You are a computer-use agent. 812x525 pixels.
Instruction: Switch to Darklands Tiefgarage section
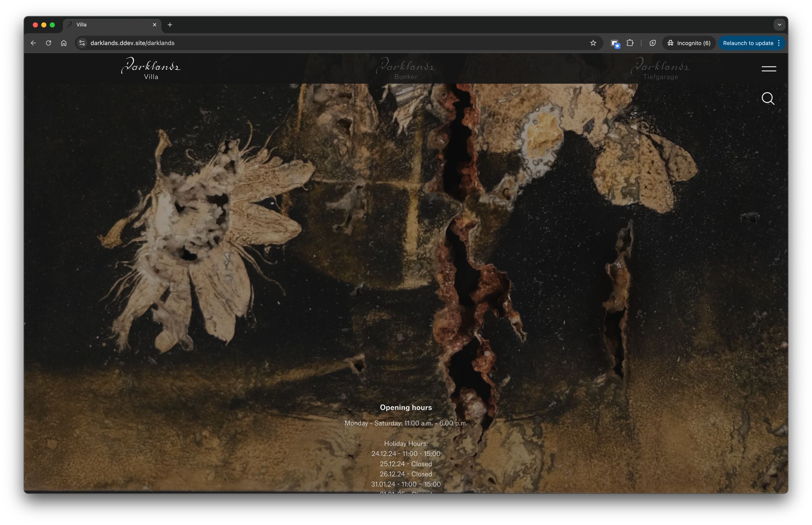[660, 69]
